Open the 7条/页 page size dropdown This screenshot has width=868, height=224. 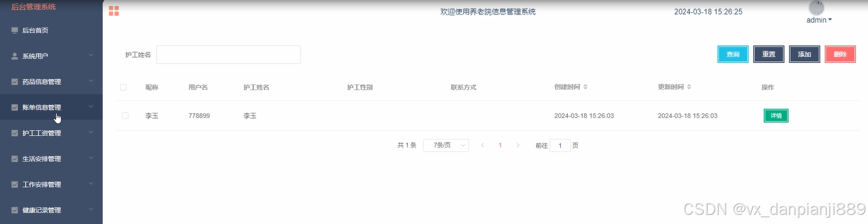point(446,145)
